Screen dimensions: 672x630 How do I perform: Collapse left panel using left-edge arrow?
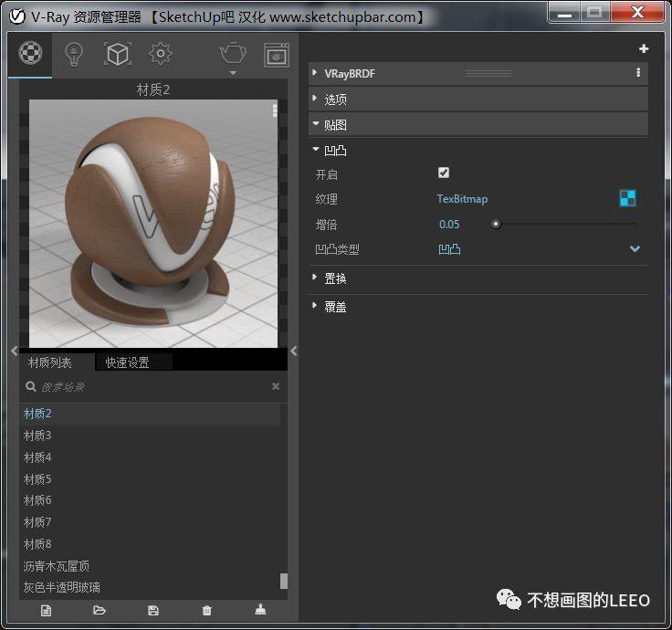pos(14,351)
